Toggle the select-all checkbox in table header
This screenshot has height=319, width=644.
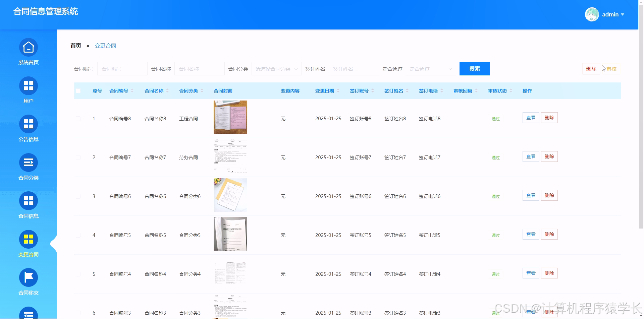coord(78,90)
